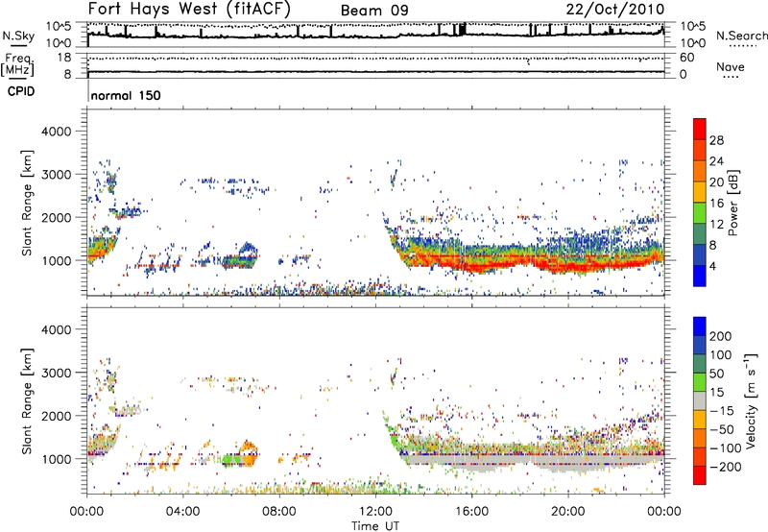This screenshot has width=768, height=532.
Task: Click the dark blue segment capping Velocity color bar
Action: (700, 326)
